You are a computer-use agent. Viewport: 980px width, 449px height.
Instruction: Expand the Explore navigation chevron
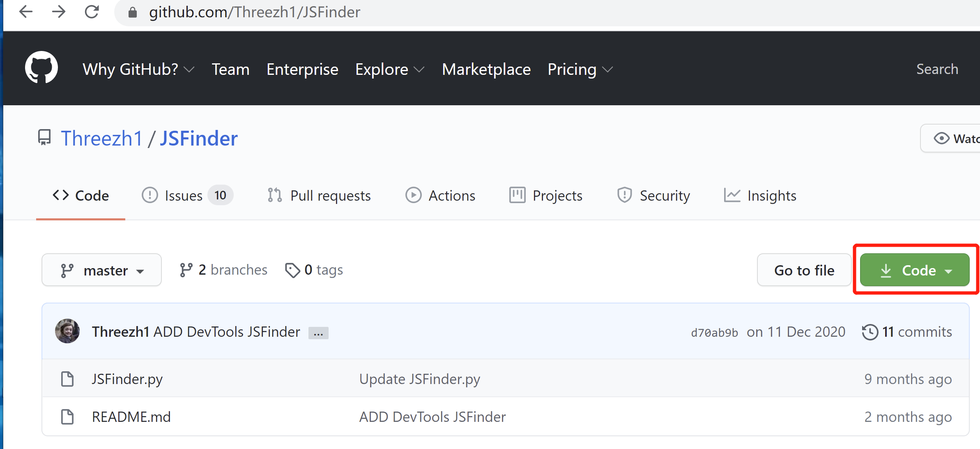419,70
